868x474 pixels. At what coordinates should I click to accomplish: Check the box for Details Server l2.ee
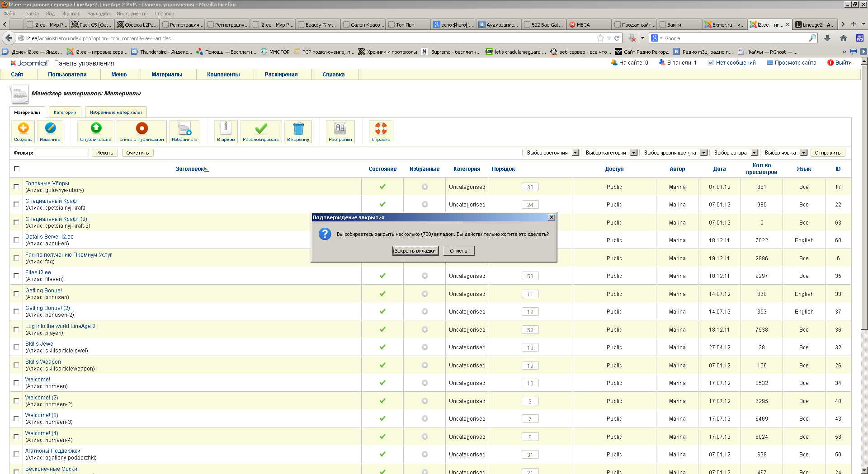16,240
